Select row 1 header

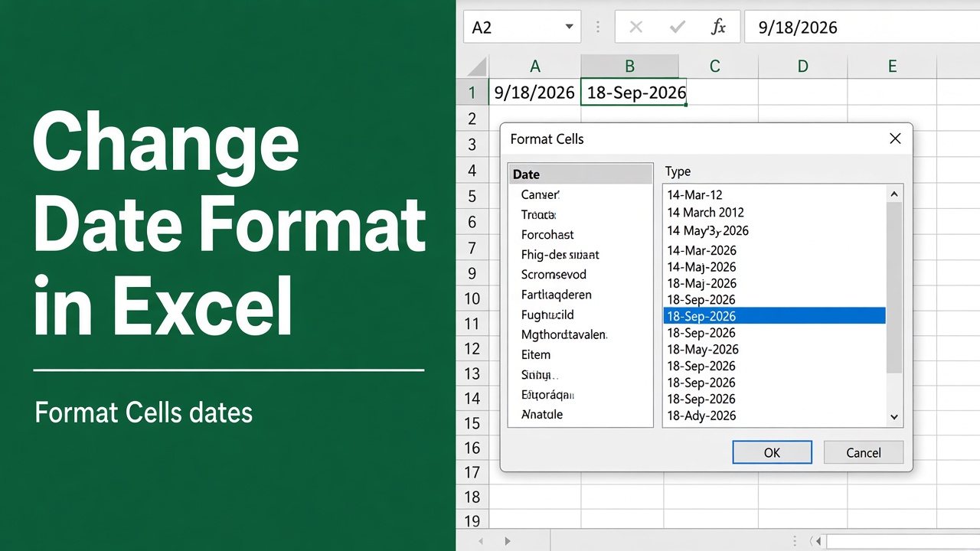(x=472, y=93)
